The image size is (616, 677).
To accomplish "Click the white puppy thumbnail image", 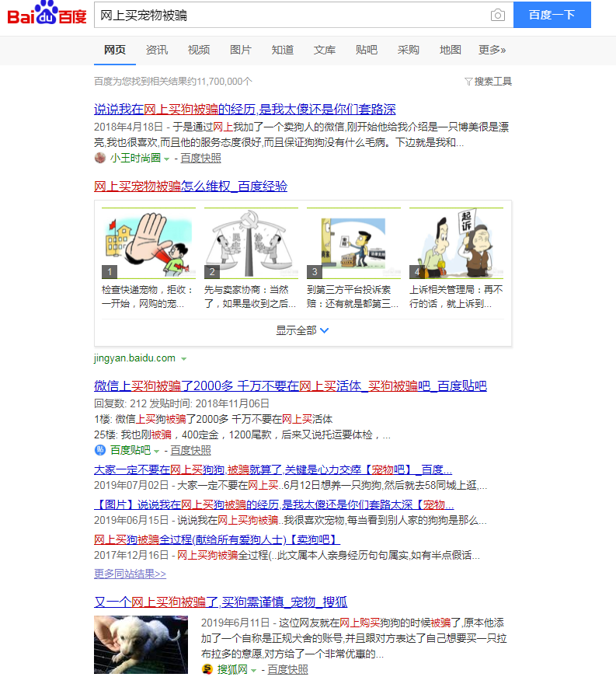I will coord(141,644).
